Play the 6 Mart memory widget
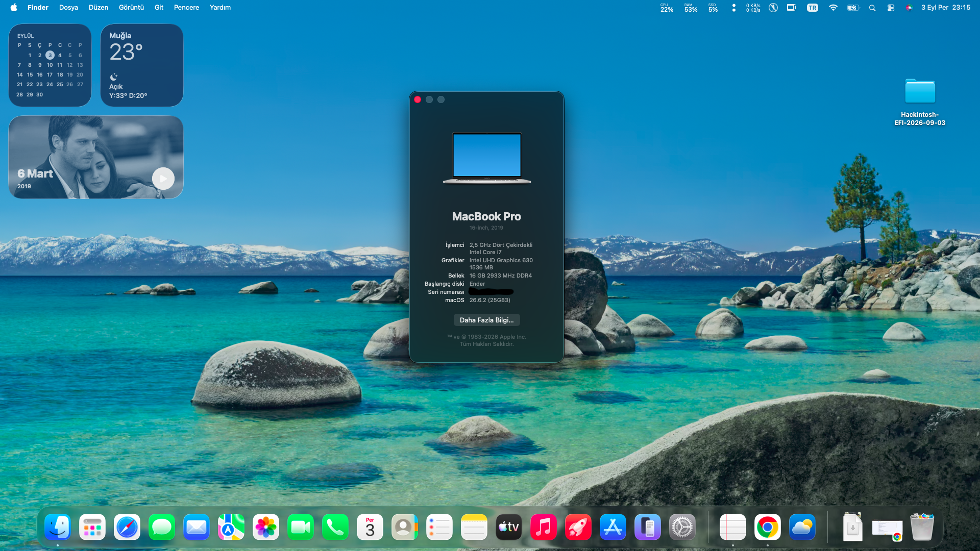Viewport: 980px width, 551px height. 163,179
